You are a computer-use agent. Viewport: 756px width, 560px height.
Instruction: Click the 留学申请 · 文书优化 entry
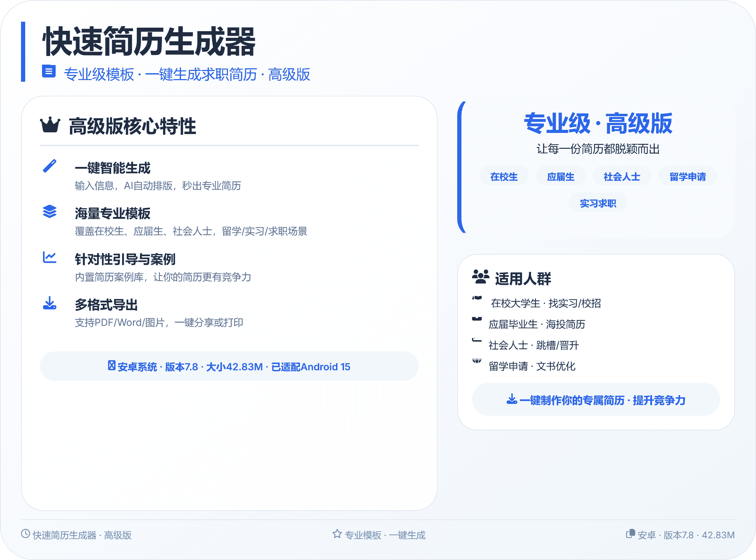click(x=532, y=366)
